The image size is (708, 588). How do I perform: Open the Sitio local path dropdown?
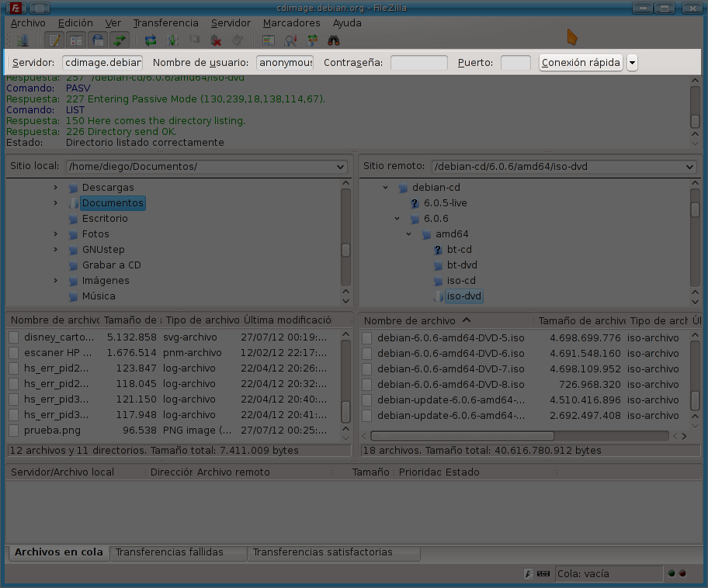point(340,166)
